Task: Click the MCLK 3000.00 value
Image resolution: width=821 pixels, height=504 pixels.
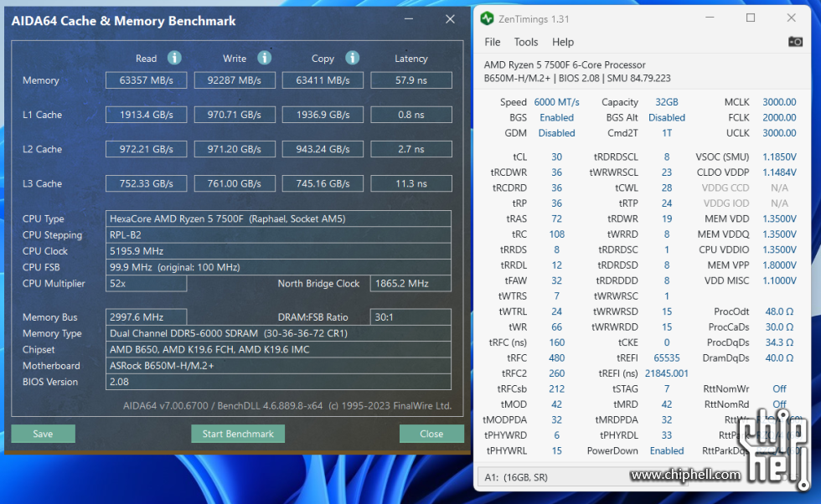Action: click(x=779, y=102)
